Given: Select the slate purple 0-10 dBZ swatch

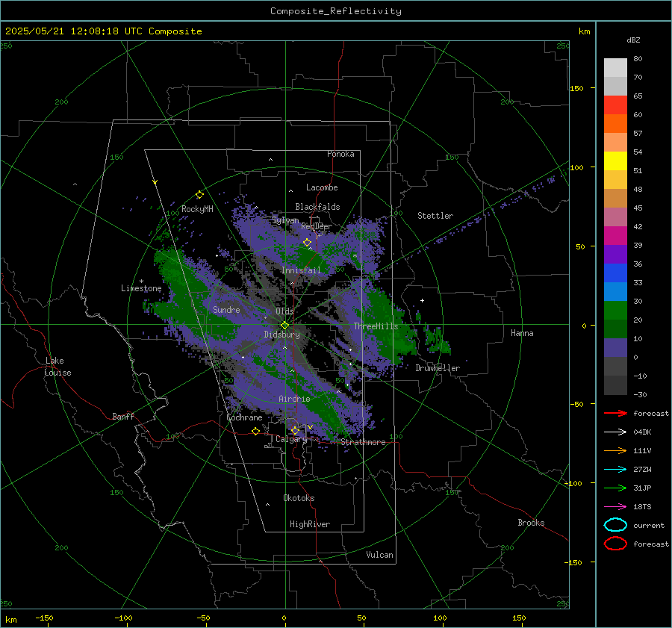Looking at the screenshot, I should click(x=615, y=348).
